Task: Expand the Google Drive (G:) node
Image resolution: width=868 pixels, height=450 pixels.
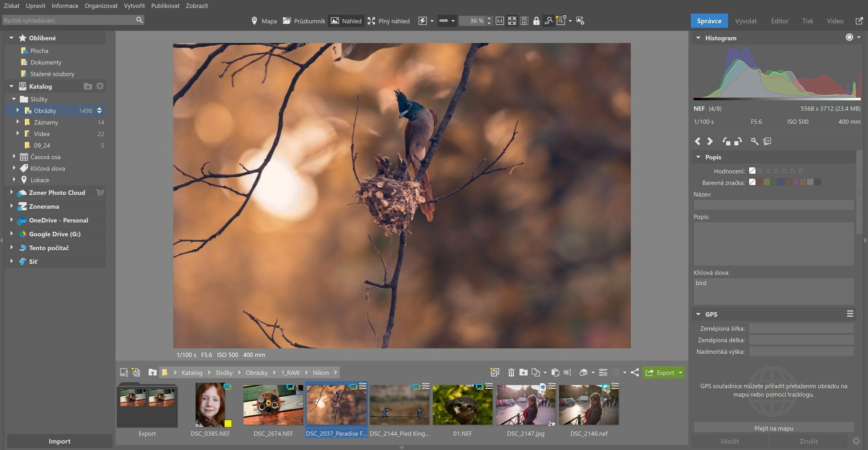Action: (11, 234)
